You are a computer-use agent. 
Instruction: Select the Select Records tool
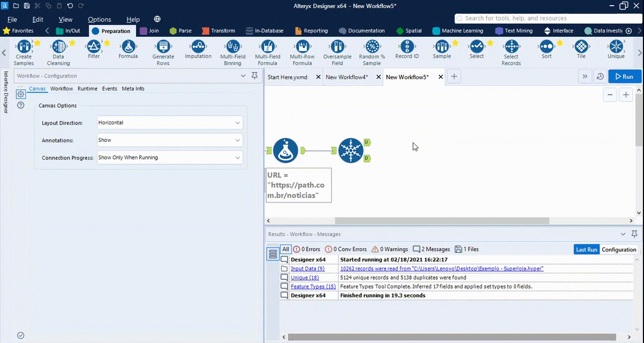[511, 53]
